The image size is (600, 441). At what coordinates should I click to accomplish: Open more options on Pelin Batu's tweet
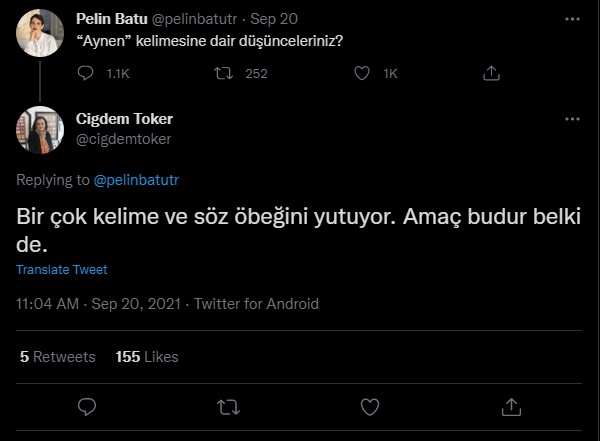[x=572, y=19]
